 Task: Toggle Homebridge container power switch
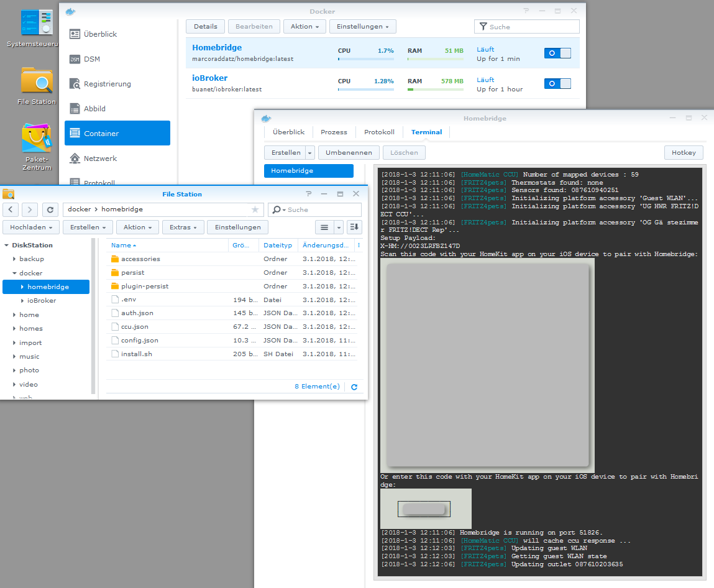[557, 53]
